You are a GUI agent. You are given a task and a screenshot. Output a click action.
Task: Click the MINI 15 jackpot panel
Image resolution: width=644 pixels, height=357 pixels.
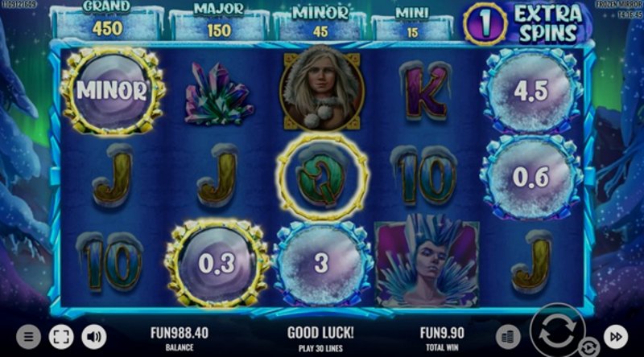pyautogui.click(x=412, y=25)
